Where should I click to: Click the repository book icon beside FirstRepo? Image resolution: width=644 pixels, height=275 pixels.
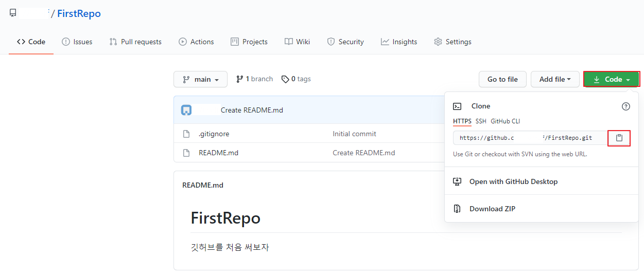pyautogui.click(x=13, y=13)
